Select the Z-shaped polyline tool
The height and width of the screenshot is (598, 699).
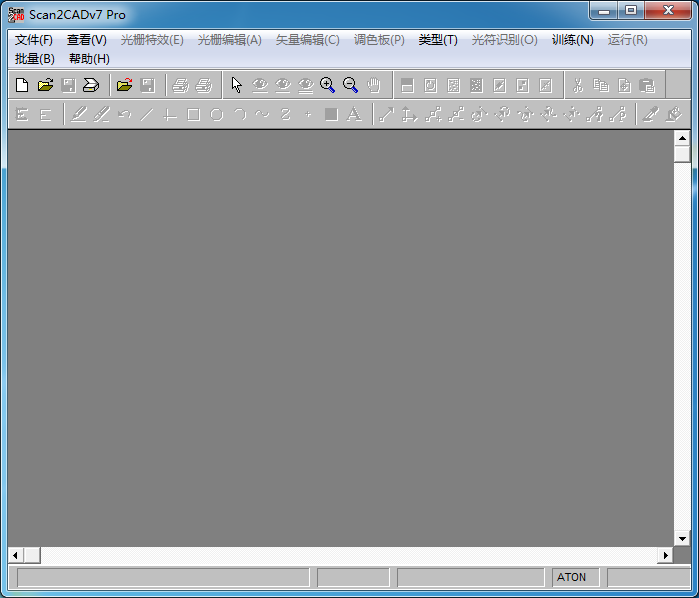click(286, 115)
